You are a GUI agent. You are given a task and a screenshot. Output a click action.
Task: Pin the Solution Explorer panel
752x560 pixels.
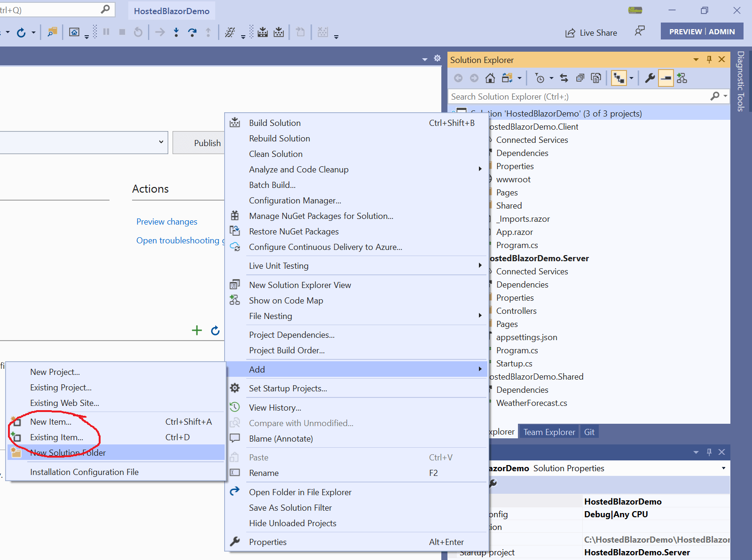tap(709, 59)
